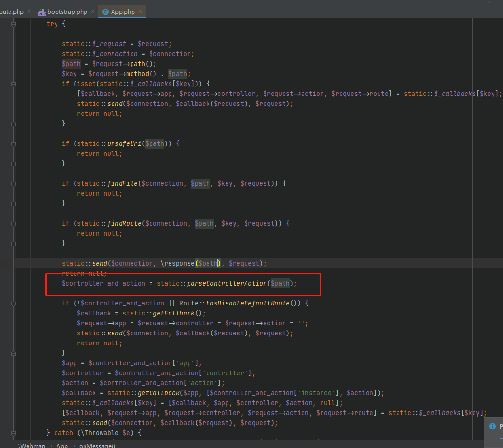Fold the if isset callbacks block

pyautogui.click(x=13, y=84)
